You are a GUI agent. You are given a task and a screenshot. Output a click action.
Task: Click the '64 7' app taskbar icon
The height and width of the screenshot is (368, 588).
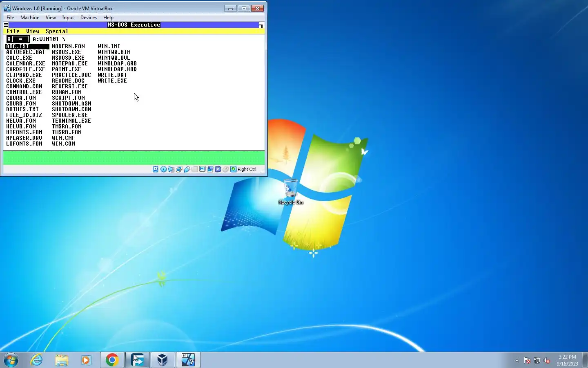coord(188,360)
